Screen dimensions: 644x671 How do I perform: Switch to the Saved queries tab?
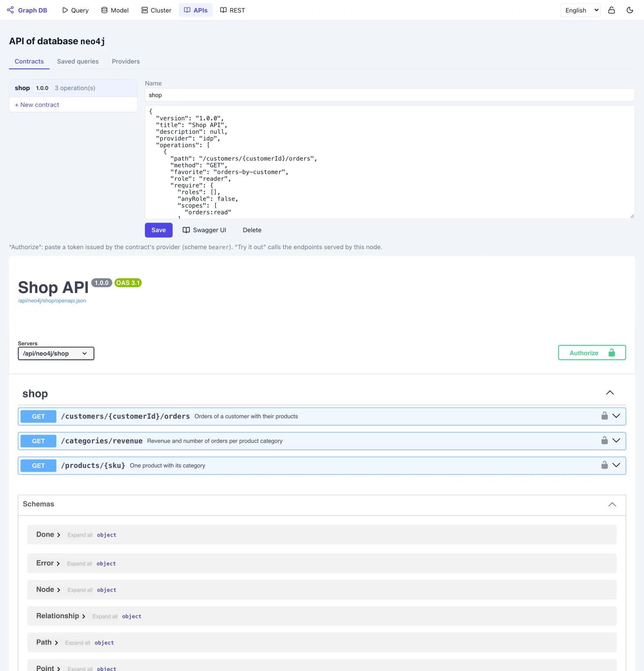pos(78,61)
